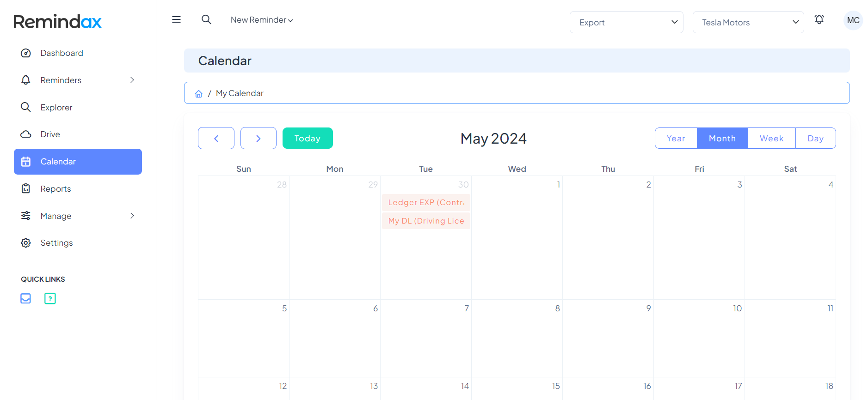Click the Today button
The image size is (868, 400).
307,138
